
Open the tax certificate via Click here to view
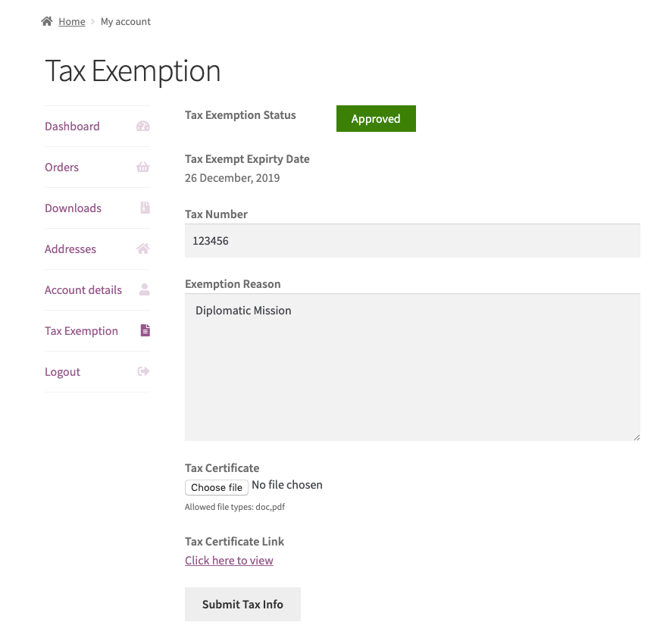coord(229,560)
